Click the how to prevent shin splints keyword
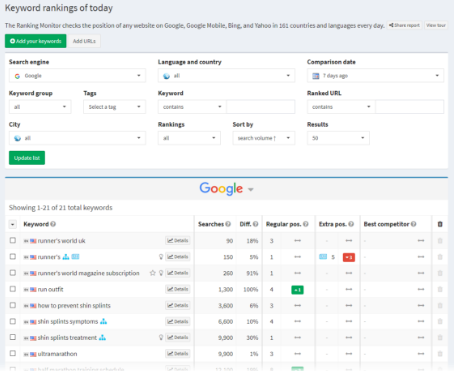Viewport: 454px width, 371px height. tap(74, 305)
